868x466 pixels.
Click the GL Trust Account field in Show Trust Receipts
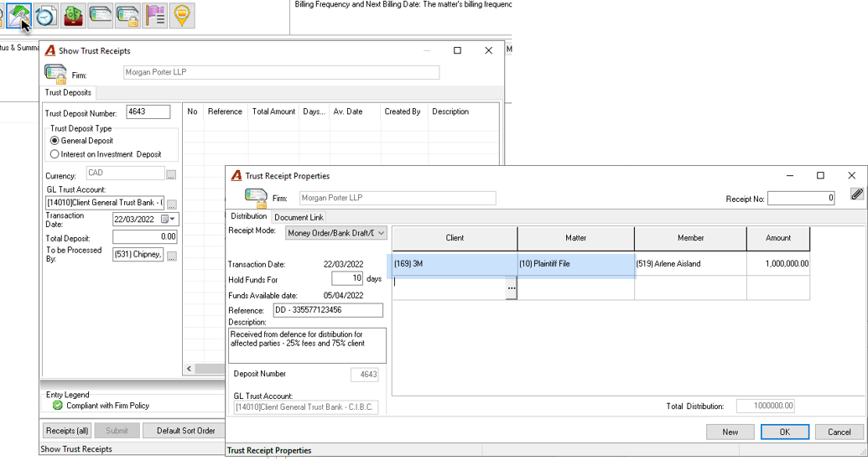tap(105, 203)
